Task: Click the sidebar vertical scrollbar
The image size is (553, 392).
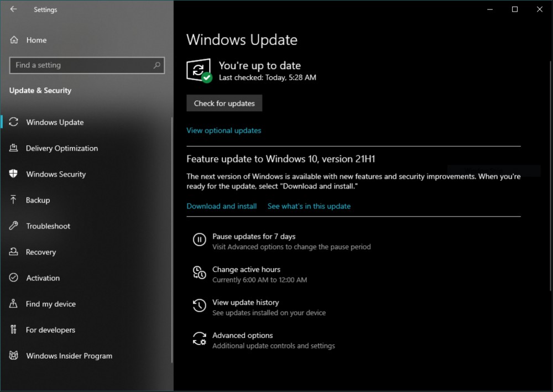Action: (172, 240)
